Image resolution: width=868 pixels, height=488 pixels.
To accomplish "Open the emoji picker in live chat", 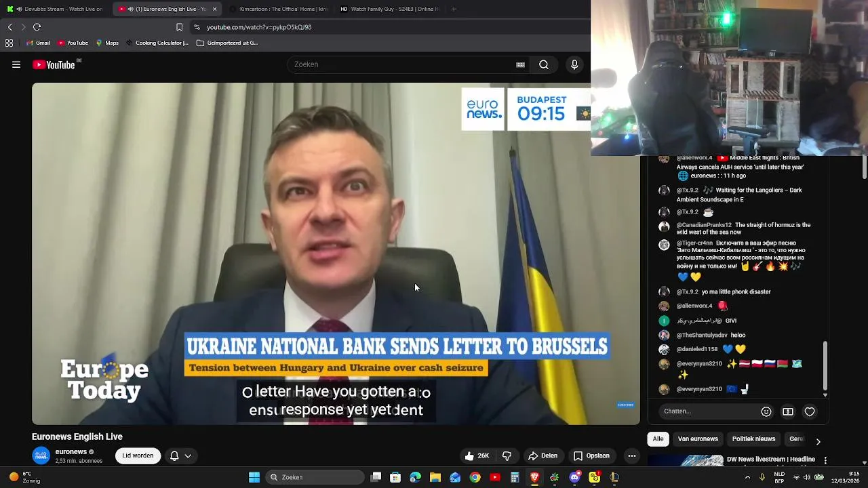I will pyautogui.click(x=766, y=411).
